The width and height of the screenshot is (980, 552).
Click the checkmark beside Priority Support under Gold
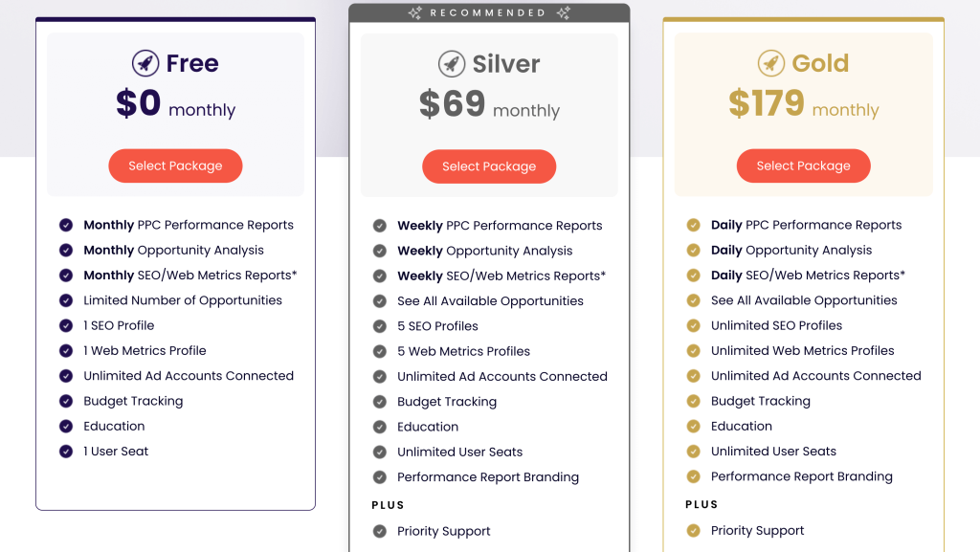coord(693,531)
